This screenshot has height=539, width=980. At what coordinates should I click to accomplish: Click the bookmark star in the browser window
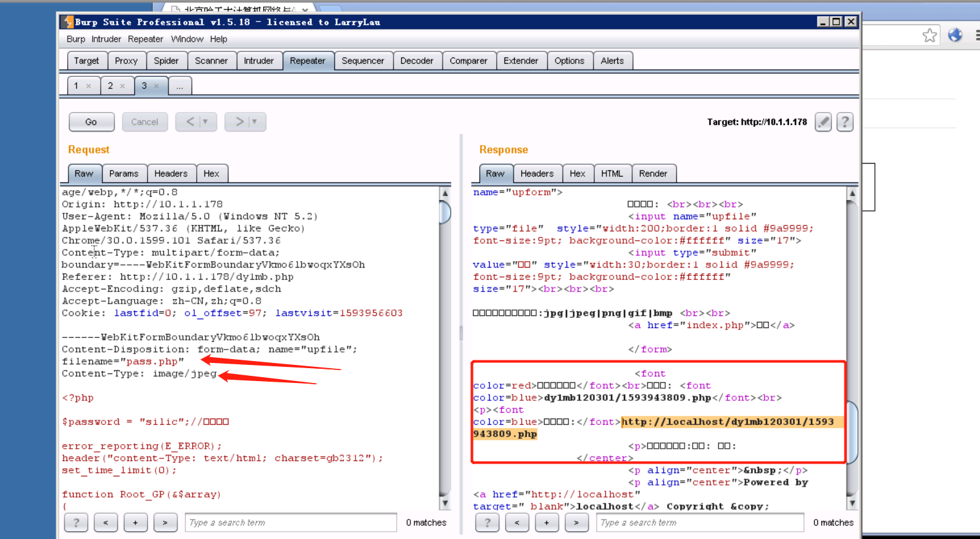click(930, 35)
